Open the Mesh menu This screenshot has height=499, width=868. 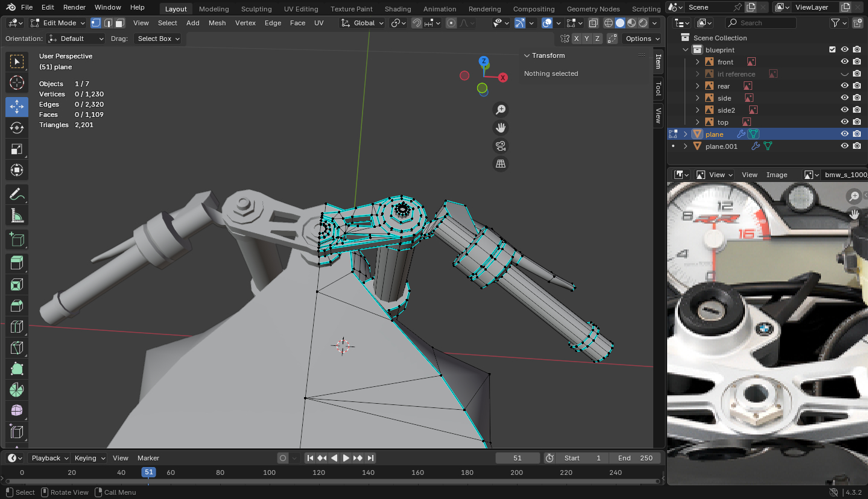pos(217,23)
